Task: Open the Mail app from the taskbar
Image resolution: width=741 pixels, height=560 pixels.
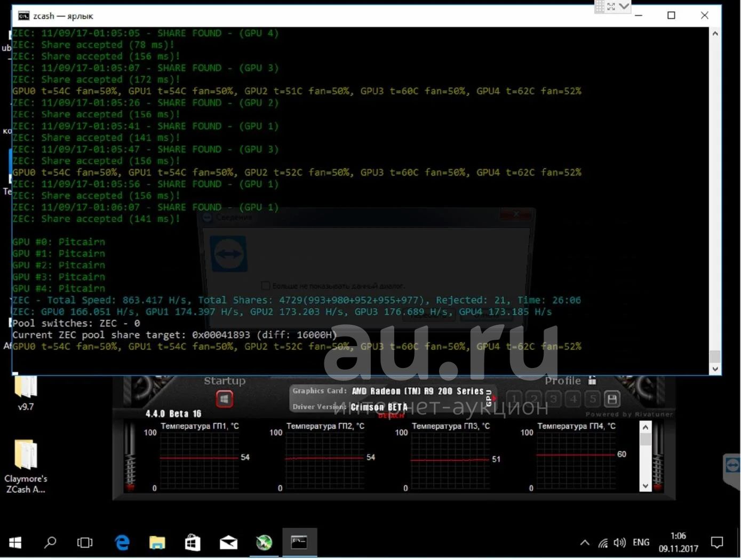Action: [228, 542]
